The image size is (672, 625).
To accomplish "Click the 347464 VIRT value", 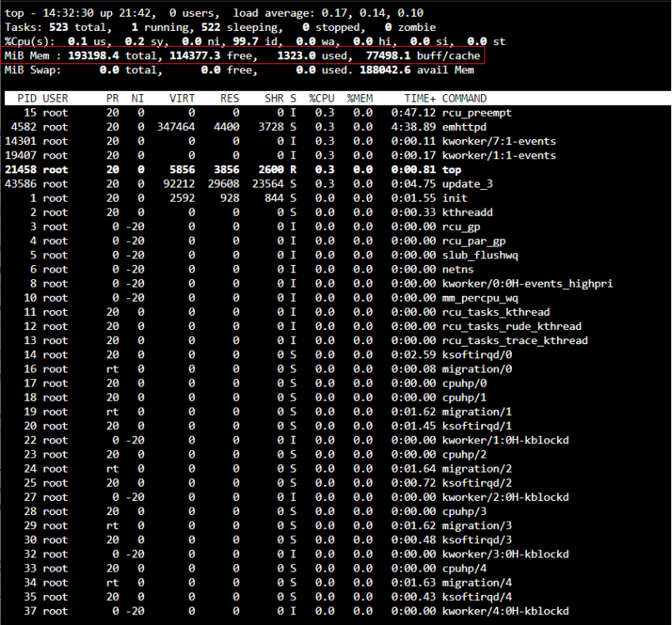I will click(x=176, y=127).
